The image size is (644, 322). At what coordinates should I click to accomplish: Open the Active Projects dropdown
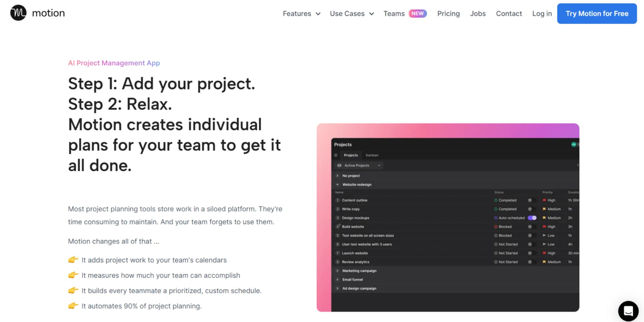(x=379, y=165)
